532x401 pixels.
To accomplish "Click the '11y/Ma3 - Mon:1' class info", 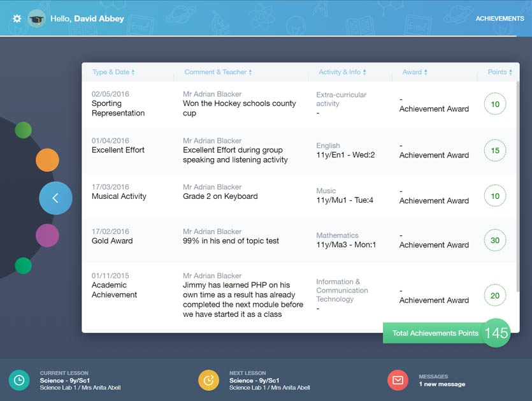I will coord(346,244).
